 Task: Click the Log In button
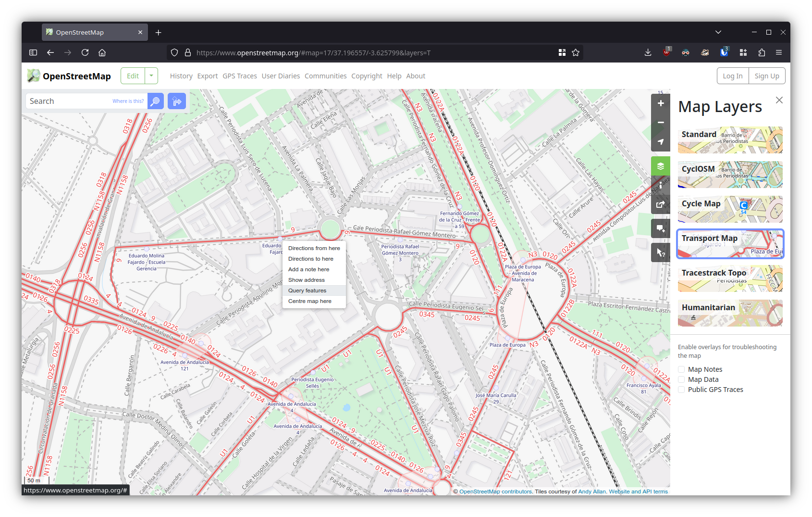(x=733, y=76)
